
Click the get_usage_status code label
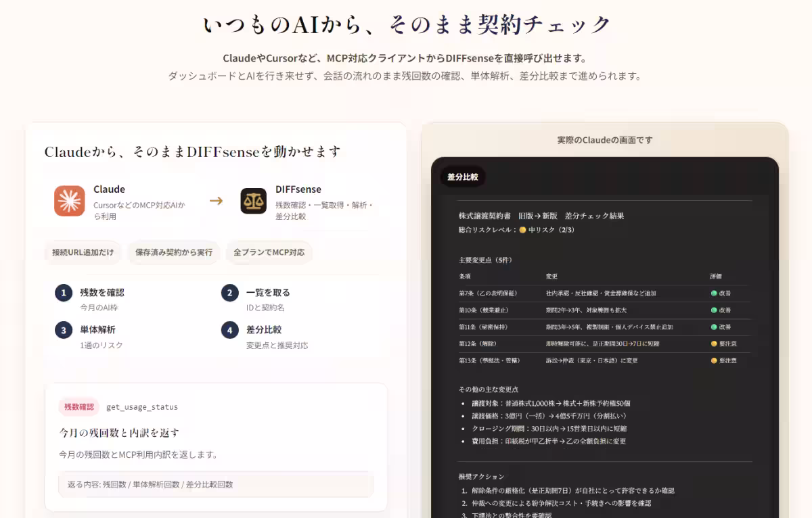[x=142, y=406]
